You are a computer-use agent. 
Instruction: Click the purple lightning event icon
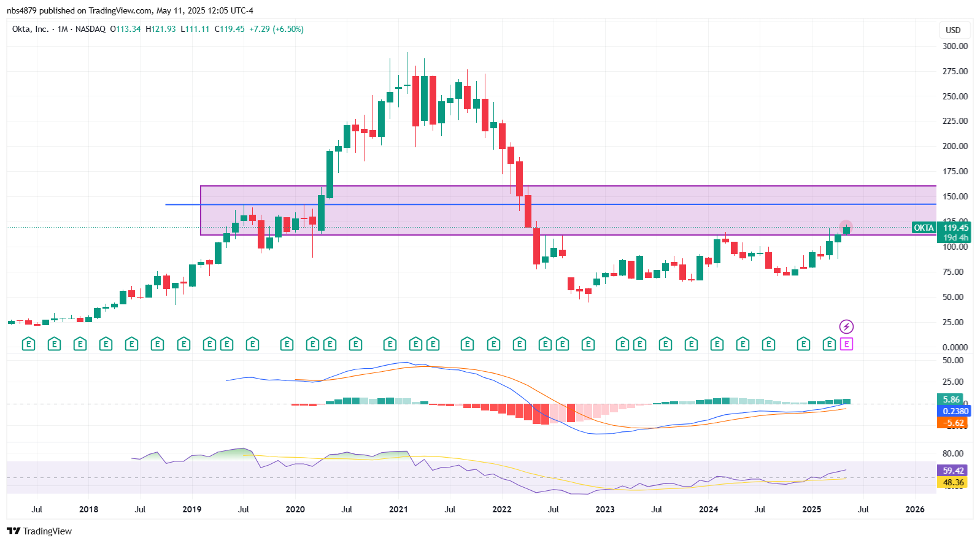coord(846,326)
